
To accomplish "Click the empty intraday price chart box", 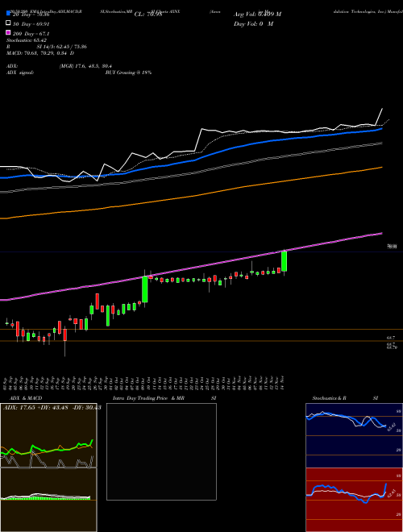I will [x=161, y=451].
